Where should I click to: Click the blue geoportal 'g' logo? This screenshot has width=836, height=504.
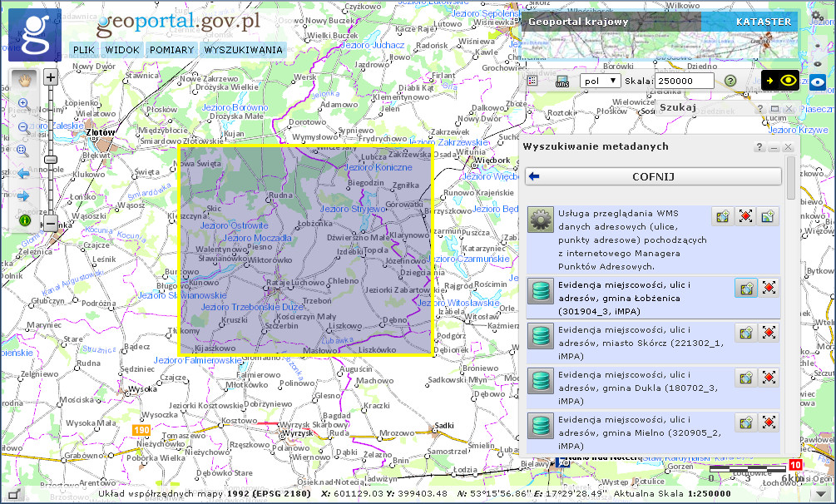click(35, 35)
